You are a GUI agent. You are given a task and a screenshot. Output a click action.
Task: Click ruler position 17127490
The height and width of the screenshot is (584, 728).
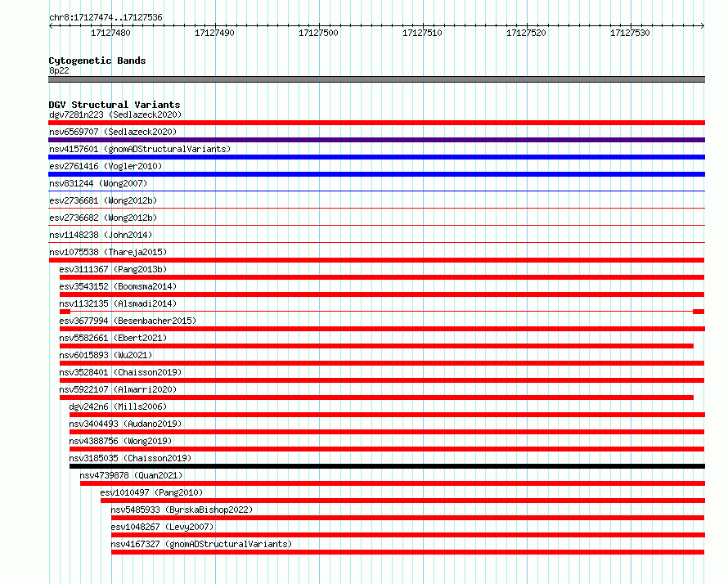[x=214, y=33]
